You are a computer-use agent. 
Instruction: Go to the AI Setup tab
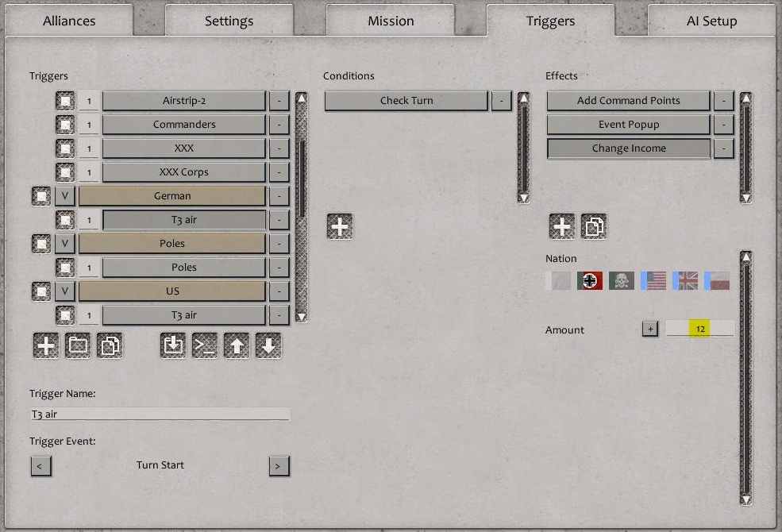coord(711,21)
